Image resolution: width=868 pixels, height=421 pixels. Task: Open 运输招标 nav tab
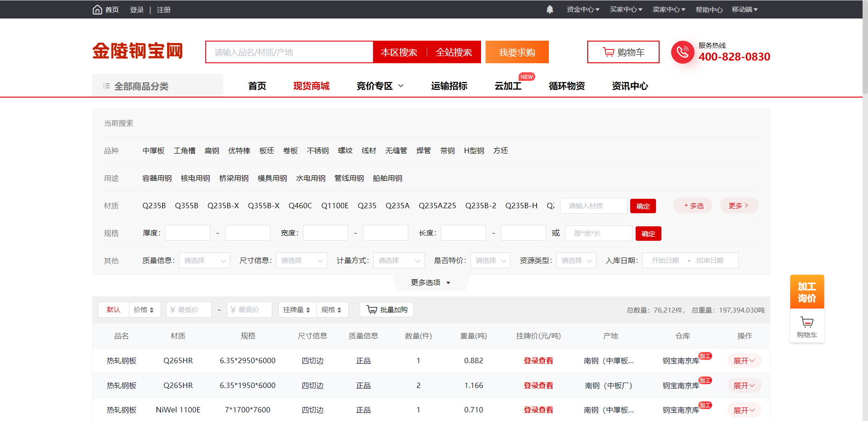pyautogui.click(x=449, y=86)
